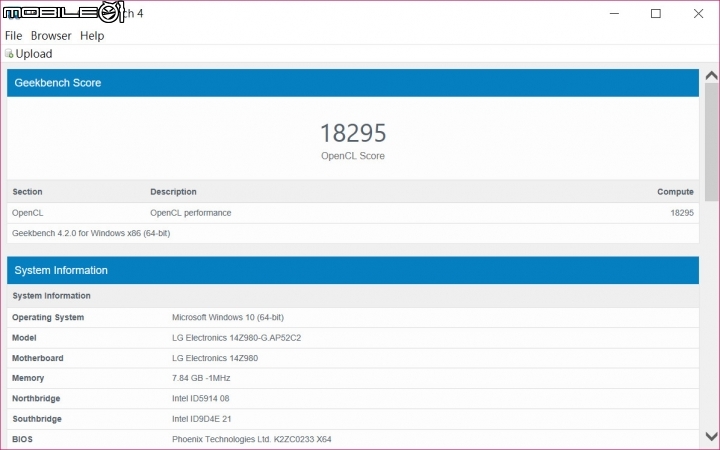720x450 pixels.
Task: Click scrollbar down arrow
Action: (x=711, y=436)
